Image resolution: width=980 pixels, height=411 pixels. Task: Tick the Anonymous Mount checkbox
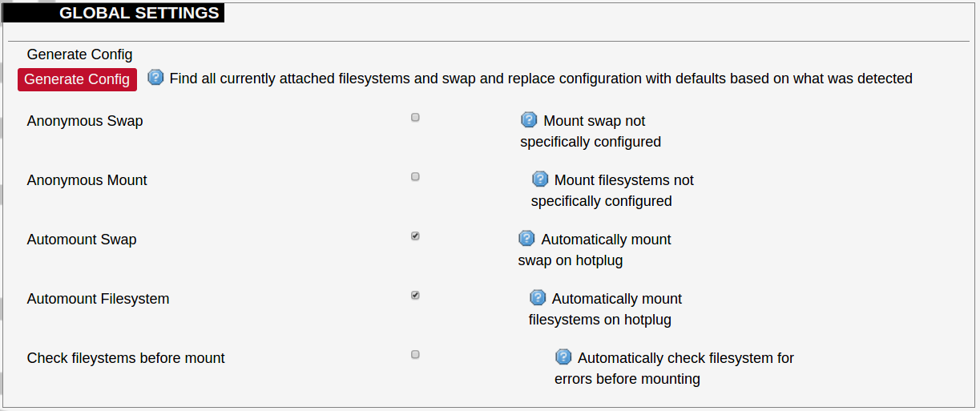click(415, 177)
